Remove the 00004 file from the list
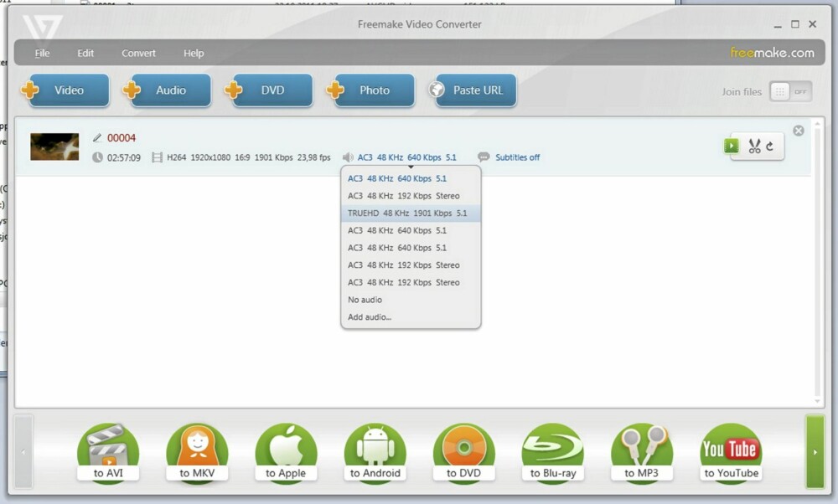 click(x=799, y=131)
